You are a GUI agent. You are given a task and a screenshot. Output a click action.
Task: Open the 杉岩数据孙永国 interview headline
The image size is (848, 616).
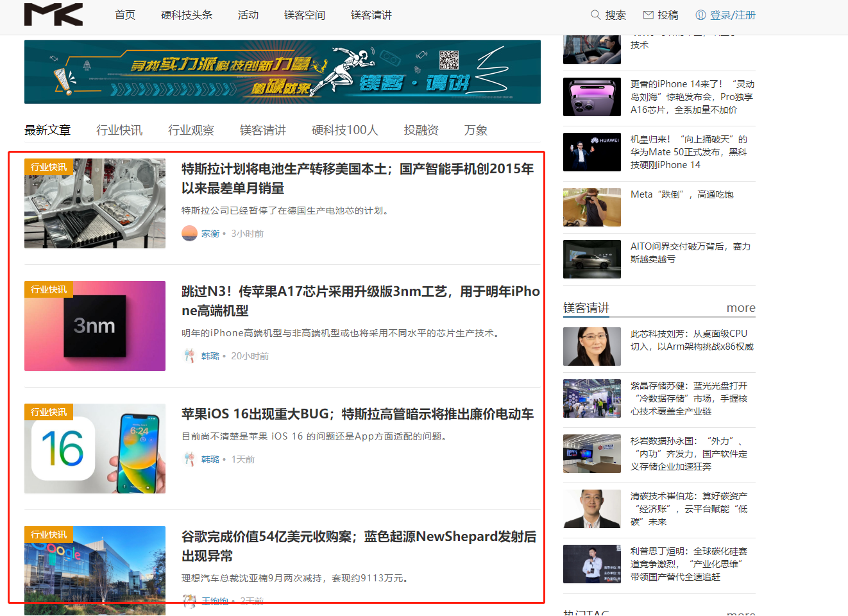689,454
